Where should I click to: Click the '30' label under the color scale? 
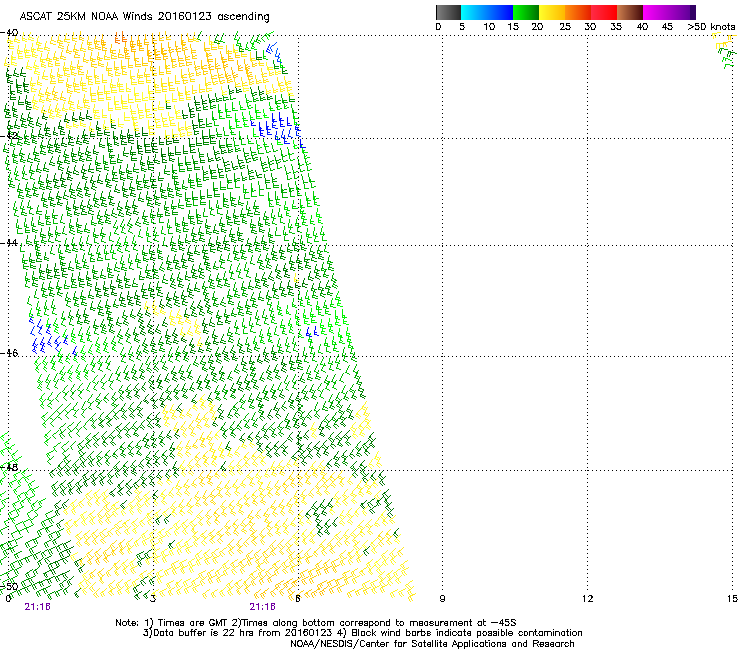590,27
